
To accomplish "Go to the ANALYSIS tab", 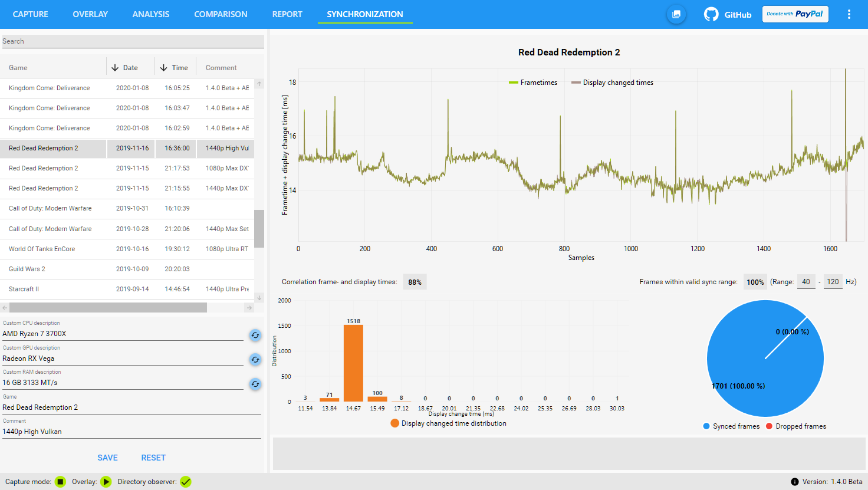I will coord(151,14).
